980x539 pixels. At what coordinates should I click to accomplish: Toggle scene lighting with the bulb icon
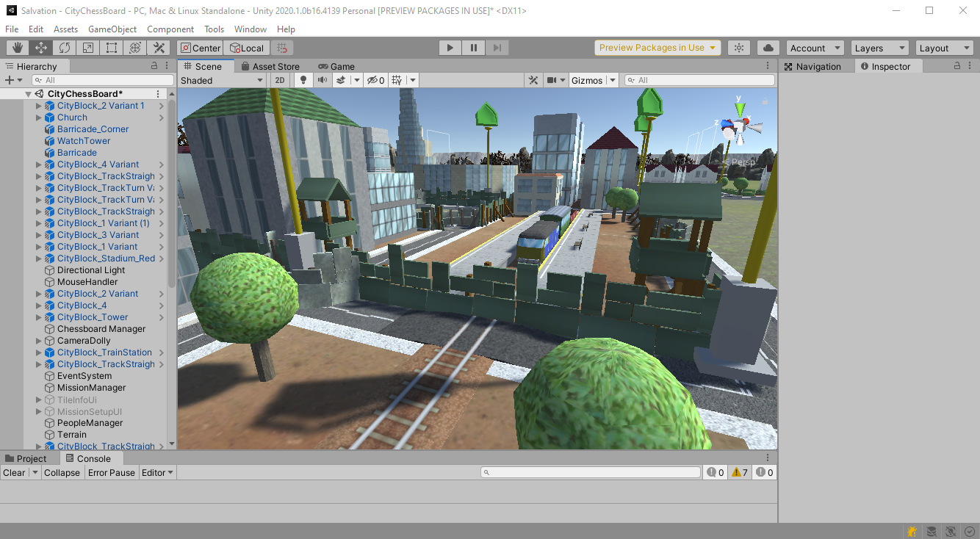303,80
